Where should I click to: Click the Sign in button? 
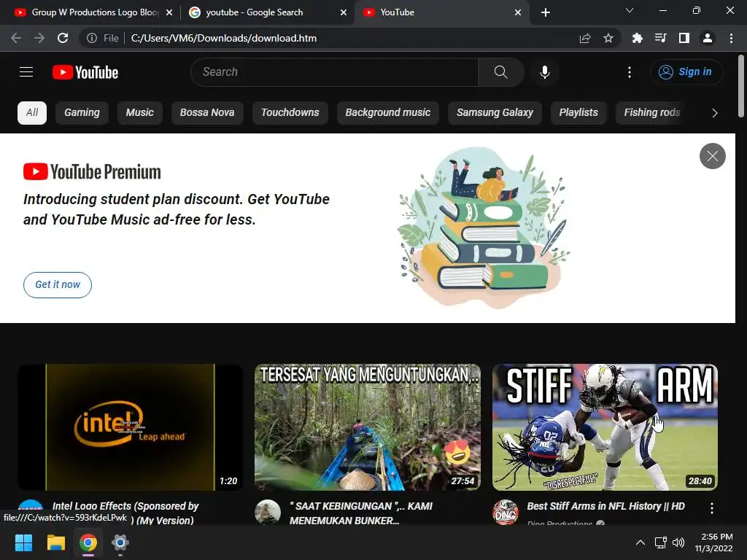point(686,72)
